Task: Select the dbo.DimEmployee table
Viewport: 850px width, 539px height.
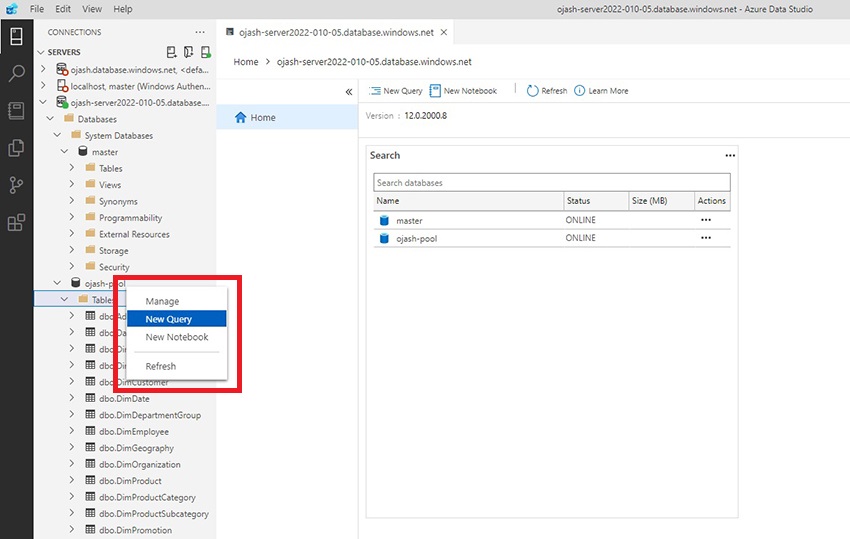Action: tap(133, 432)
